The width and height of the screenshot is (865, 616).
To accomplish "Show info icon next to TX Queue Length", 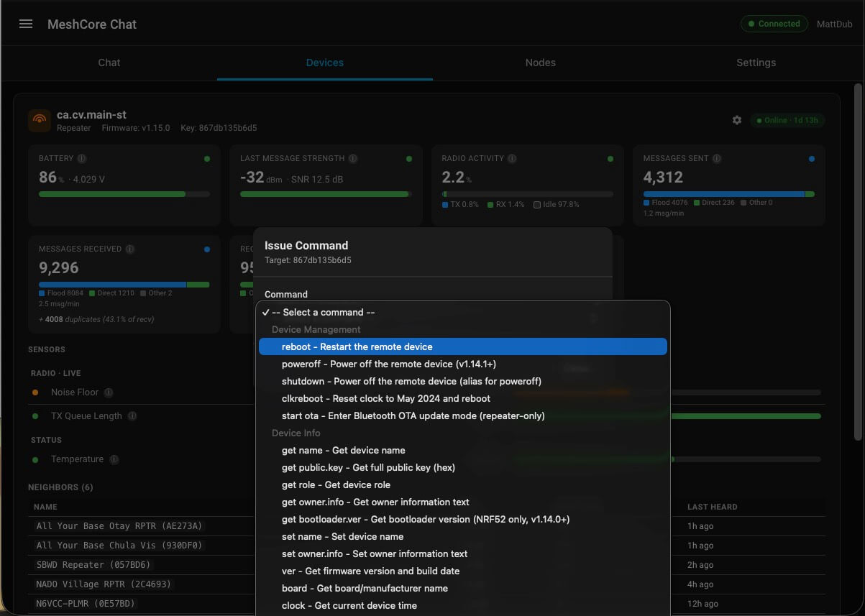I will click(x=132, y=416).
